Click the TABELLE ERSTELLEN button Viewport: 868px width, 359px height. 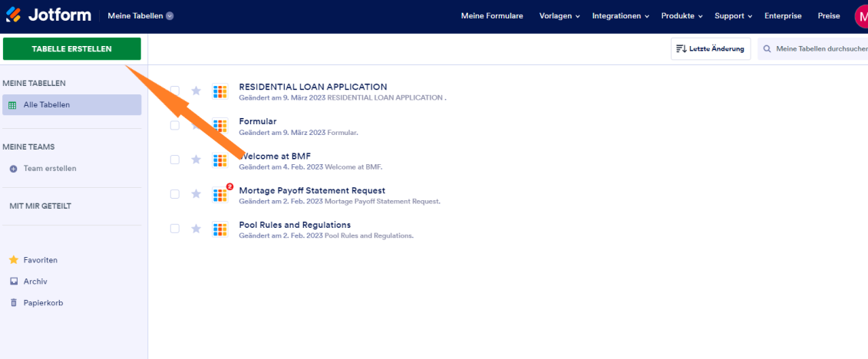pos(72,48)
